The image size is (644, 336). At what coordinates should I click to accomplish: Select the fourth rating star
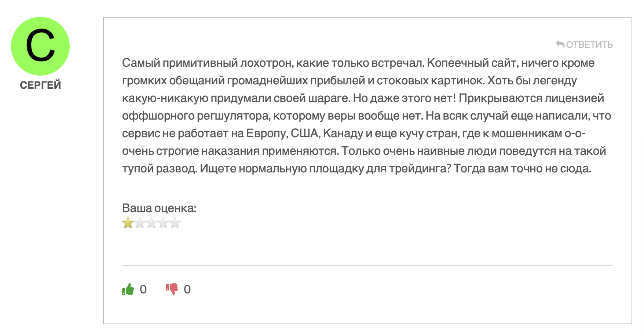163,223
